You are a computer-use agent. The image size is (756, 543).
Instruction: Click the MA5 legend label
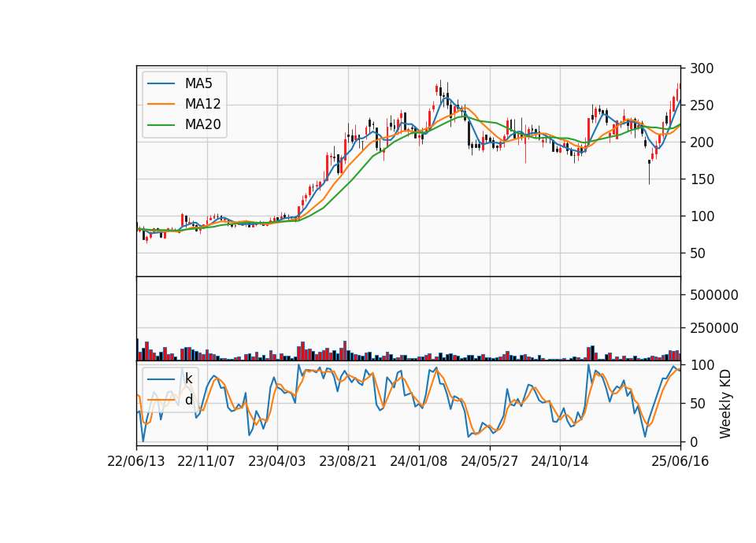point(198,83)
